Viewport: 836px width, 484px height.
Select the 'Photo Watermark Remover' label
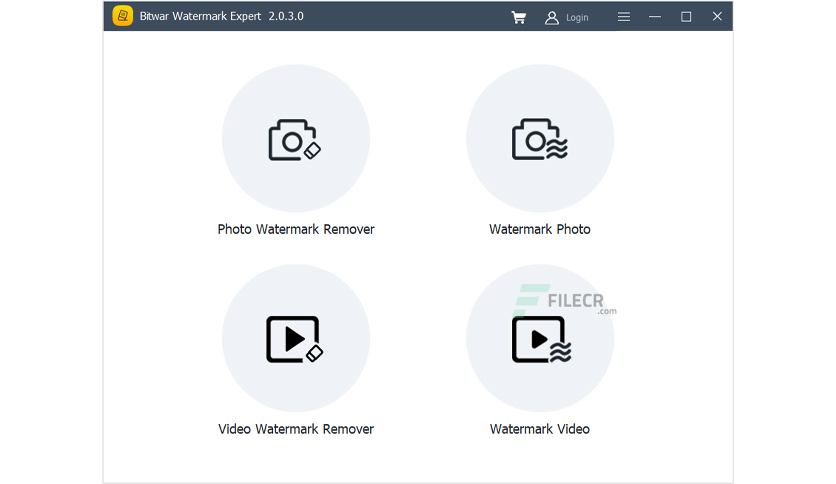[296, 229]
